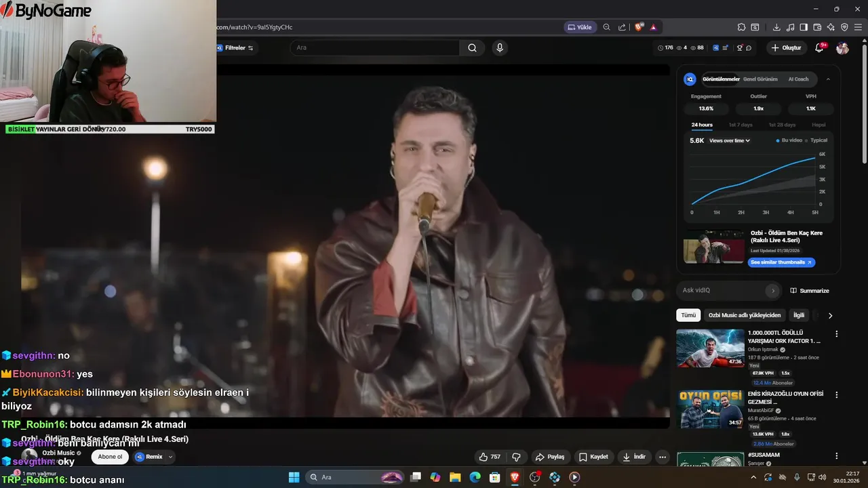Like the video with 757 likes
The image size is (868, 488).
click(x=490, y=457)
